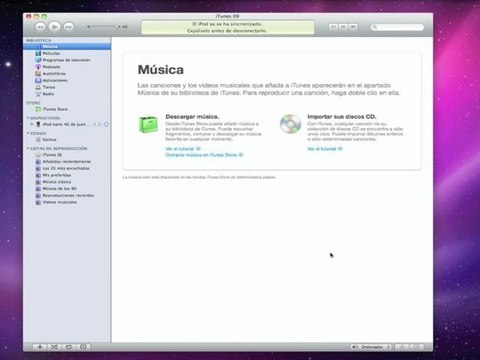Open the Tonos ringtones icon

pyautogui.click(x=38, y=87)
